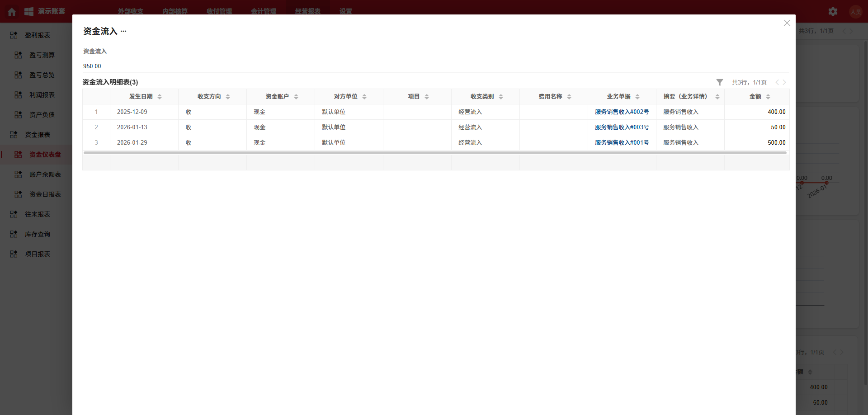Open link 服务销售收入#001号
Viewport: 868px width, 415px height.
click(622, 143)
